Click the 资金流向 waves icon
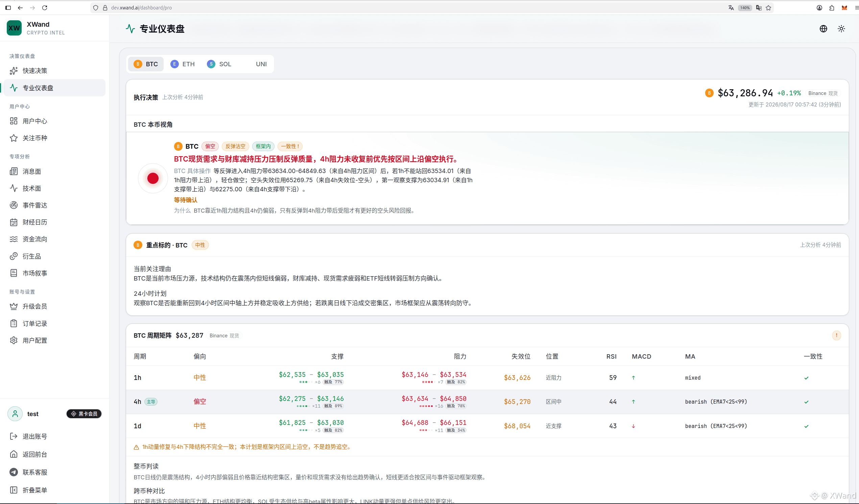 pyautogui.click(x=14, y=239)
